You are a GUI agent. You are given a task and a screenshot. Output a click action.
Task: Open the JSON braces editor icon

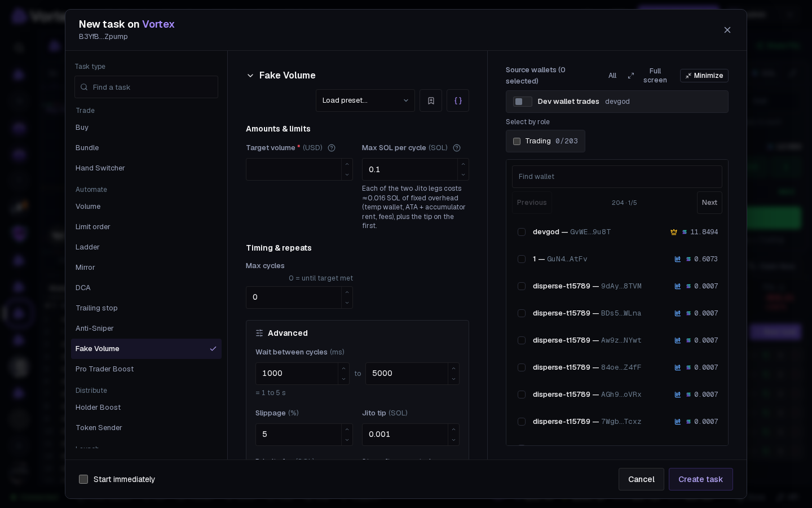tap(458, 100)
